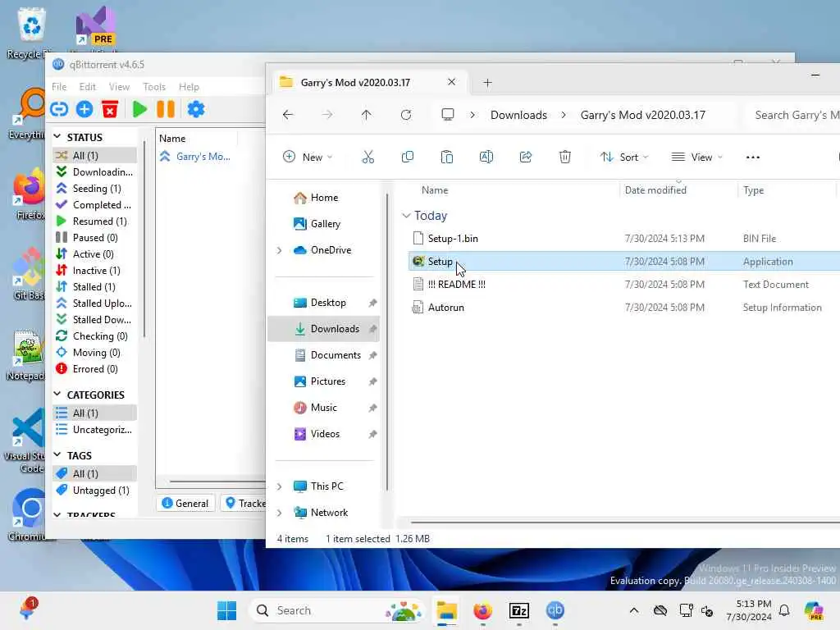
Task: Click the This PC monitor icon in address bar
Action: point(448,115)
